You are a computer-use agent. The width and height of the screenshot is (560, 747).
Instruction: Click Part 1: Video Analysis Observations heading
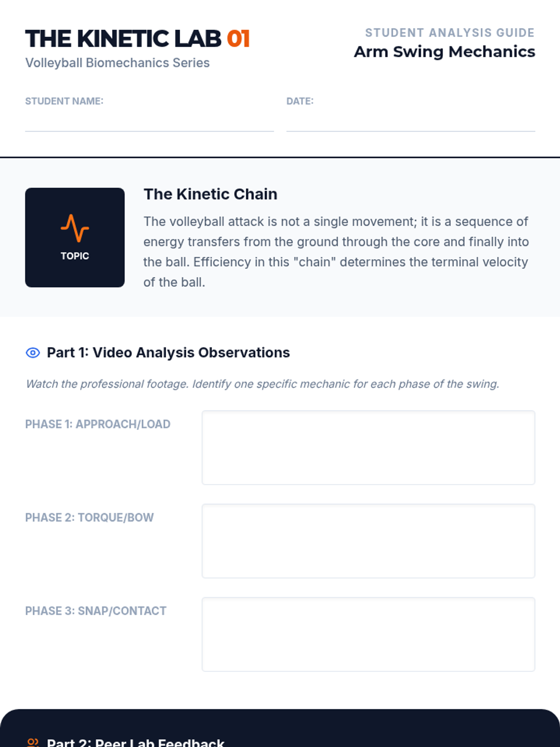(168, 353)
